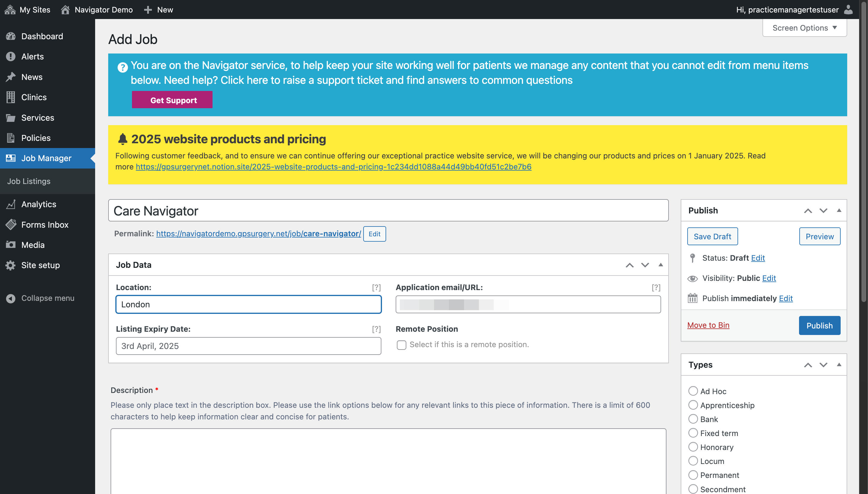The width and height of the screenshot is (868, 494).
Task: Click the blue Publish button
Action: pos(820,326)
